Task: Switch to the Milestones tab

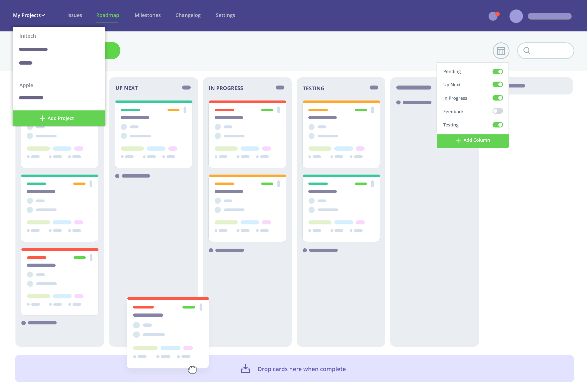Action: pyautogui.click(x=148, y=15)
